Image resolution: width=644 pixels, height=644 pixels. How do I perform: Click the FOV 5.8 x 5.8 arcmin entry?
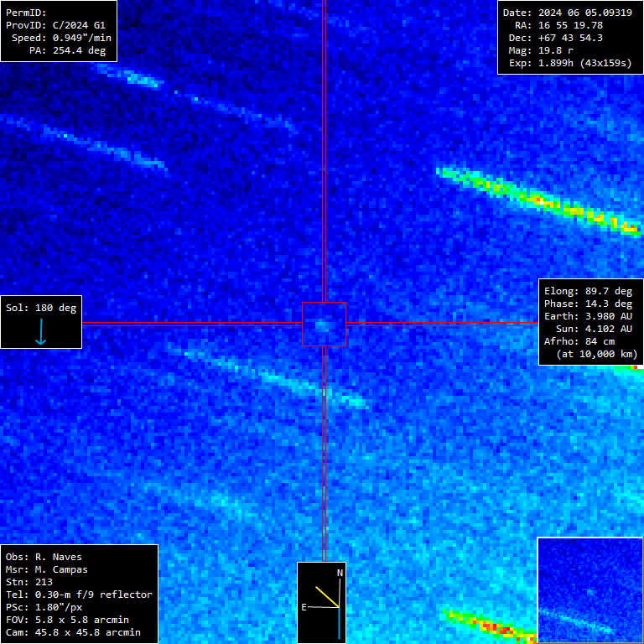click(67, 620)
